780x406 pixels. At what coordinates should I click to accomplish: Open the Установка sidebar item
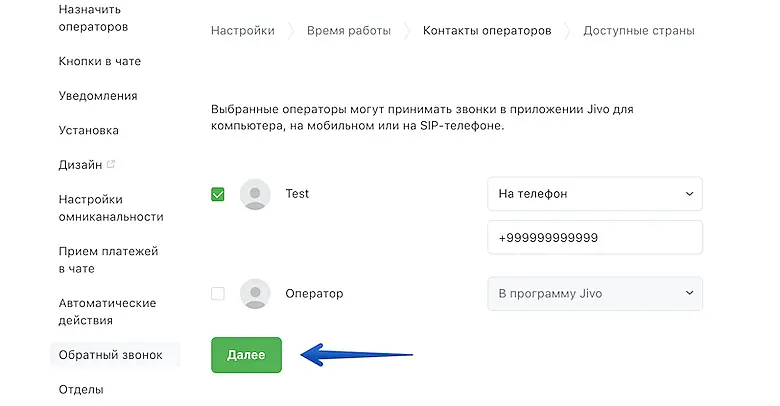click(89, 130)
